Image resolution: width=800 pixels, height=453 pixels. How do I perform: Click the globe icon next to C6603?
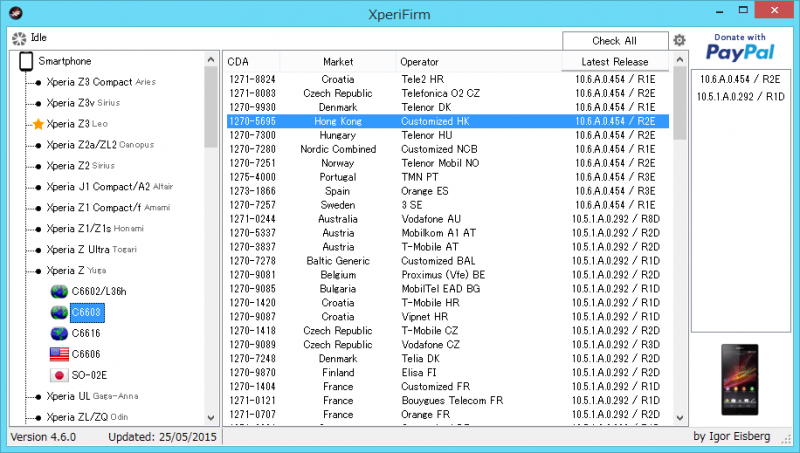tap(59, 312)
